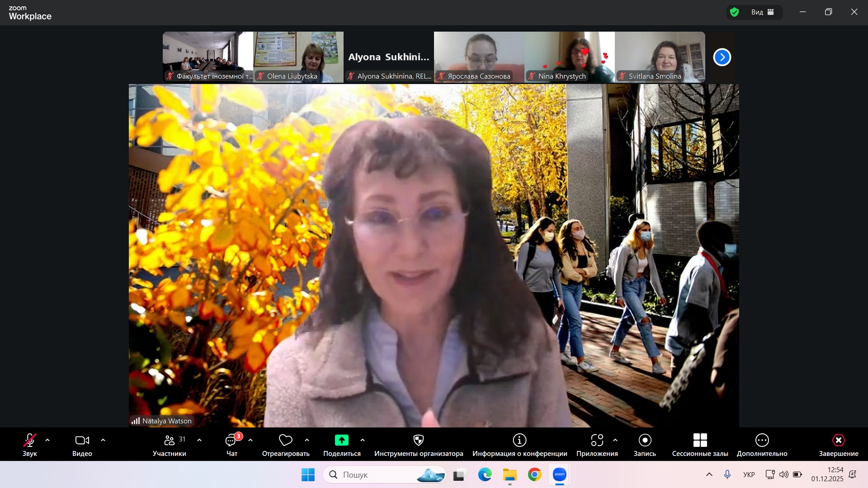This screenshot has height=488, width=868.
Task: Open the Дополнительно more menu
Action: pos(762,440)
